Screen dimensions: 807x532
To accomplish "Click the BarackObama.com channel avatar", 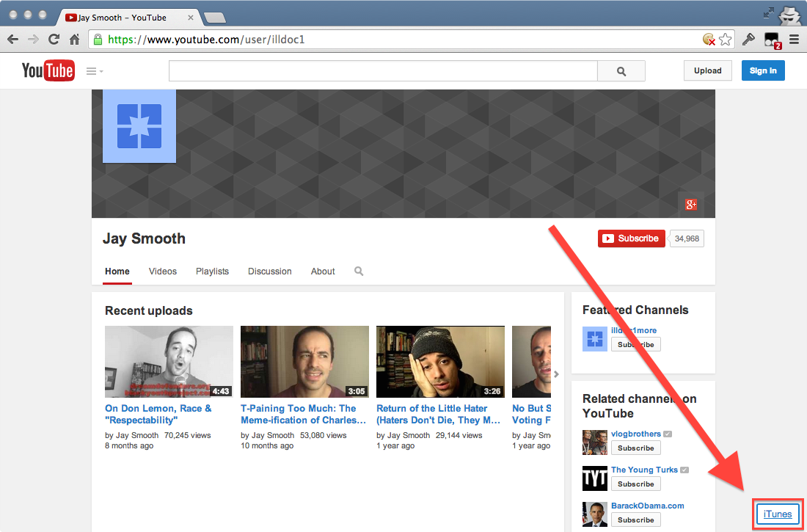I will coord(594,514).
